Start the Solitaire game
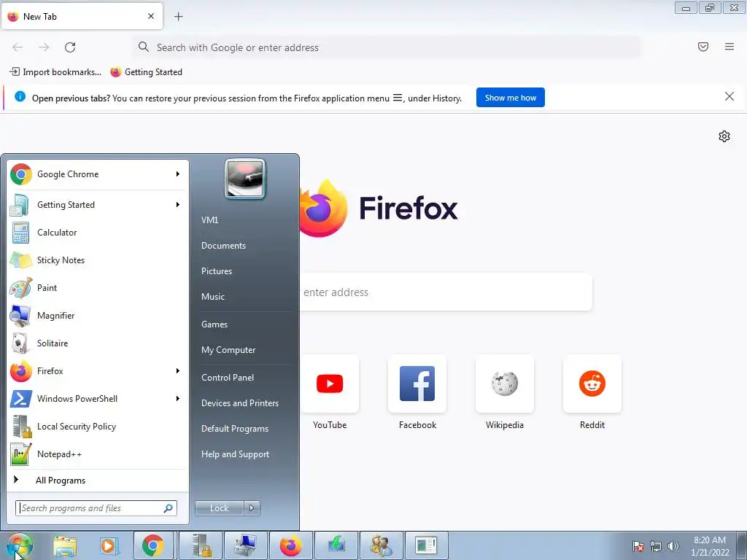 click(x=98, y=343)
